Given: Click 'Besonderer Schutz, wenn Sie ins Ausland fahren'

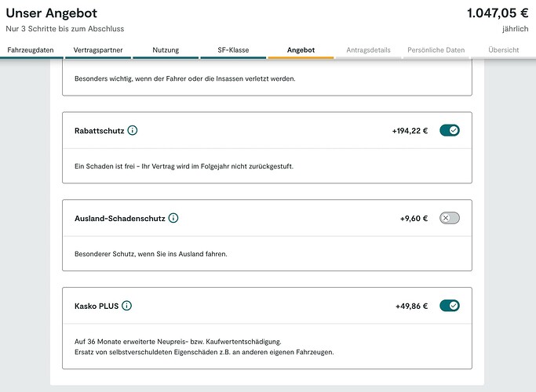Looking at the screenshot, I should [x=151, y=254].
